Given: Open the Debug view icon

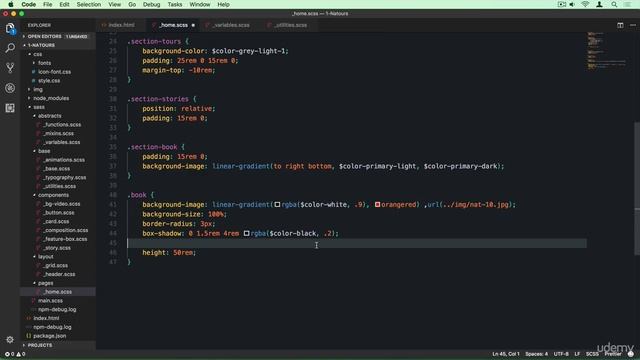Looking at the screenshot, I should 10,88.
